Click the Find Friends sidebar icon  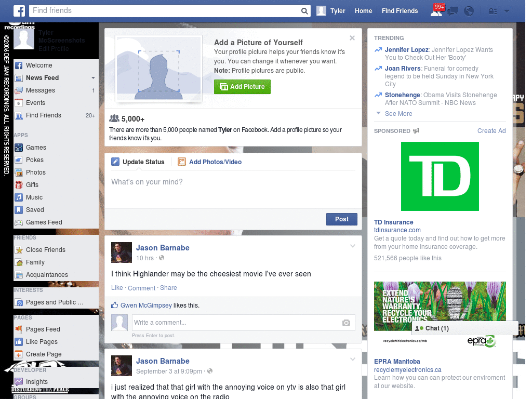(19, 115)
